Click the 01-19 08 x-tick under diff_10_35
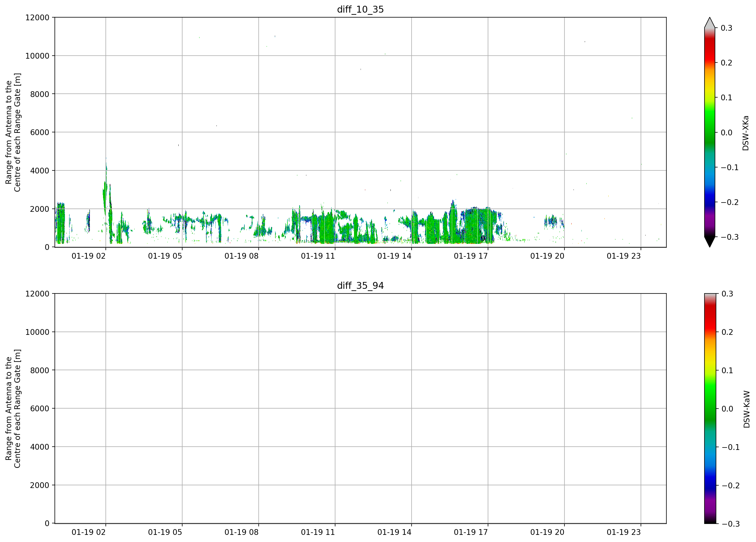This screenshot has width=756, height=542. pos(241,256)
